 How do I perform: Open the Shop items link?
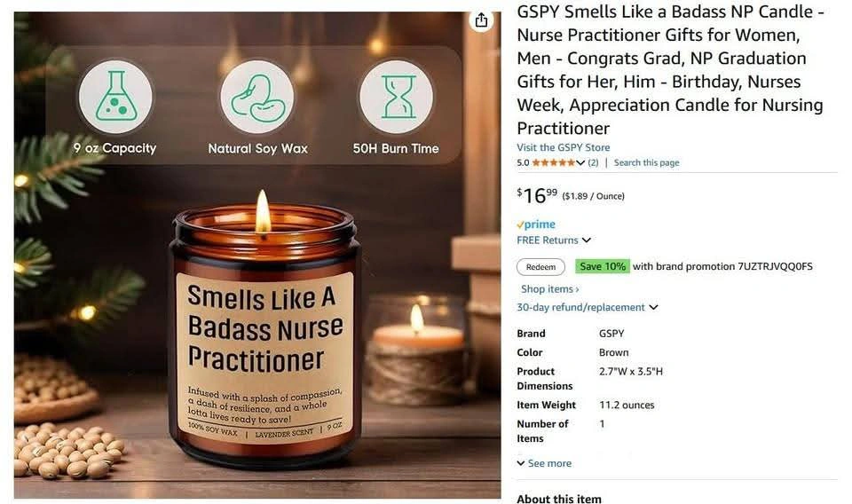tap(550, 289)
